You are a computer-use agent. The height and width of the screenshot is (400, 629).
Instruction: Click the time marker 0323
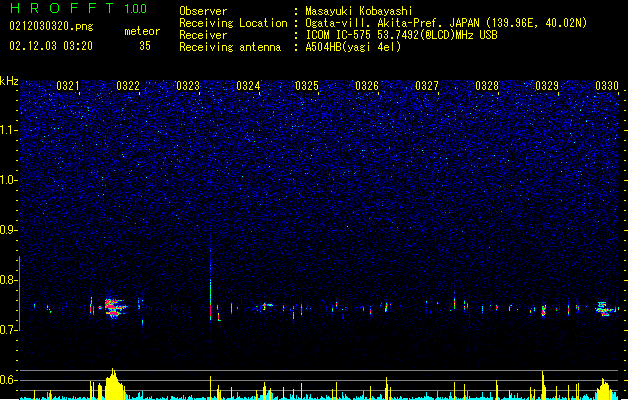click(188, 86)
